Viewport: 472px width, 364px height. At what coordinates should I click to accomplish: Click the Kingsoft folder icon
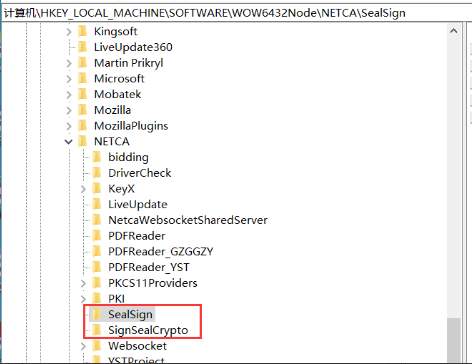tap(83, 31)
